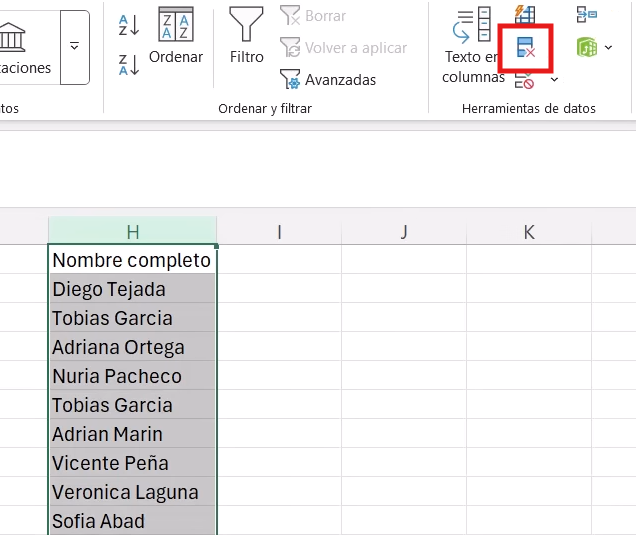Sort ascending A to Z
Image resolution: width=636 pixels, height=535 pixels.
[129, 25]
